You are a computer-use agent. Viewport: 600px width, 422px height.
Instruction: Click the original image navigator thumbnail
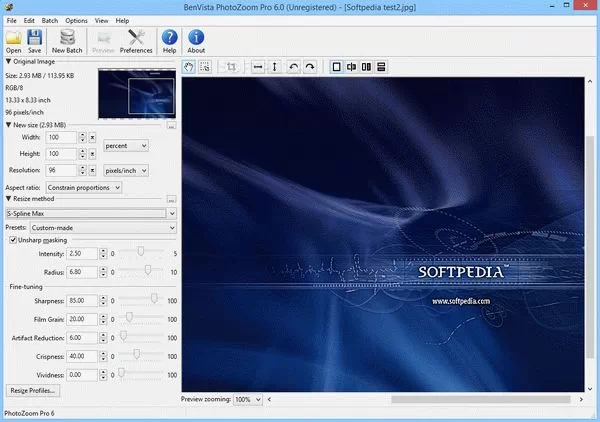click(137, 94)
